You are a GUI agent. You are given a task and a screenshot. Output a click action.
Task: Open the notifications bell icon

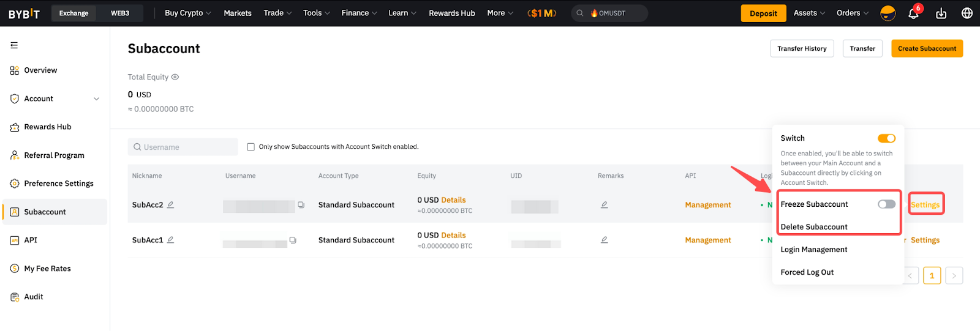[913, 13]
